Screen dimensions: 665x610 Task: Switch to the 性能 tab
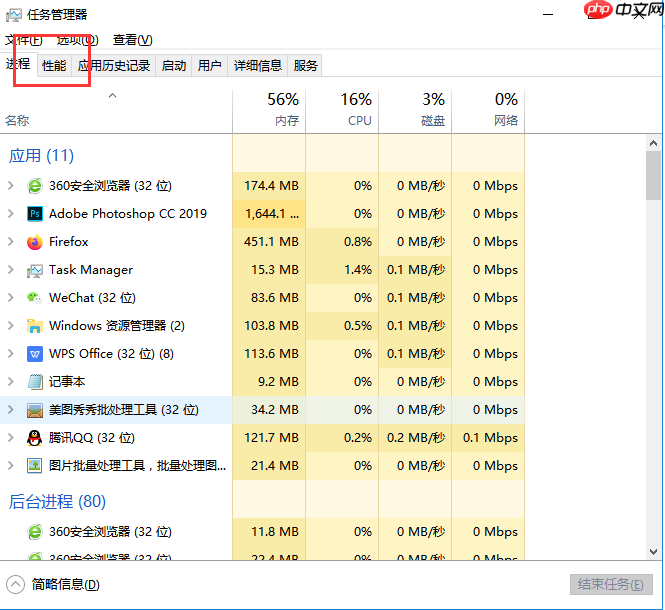[x=54, y=66]
